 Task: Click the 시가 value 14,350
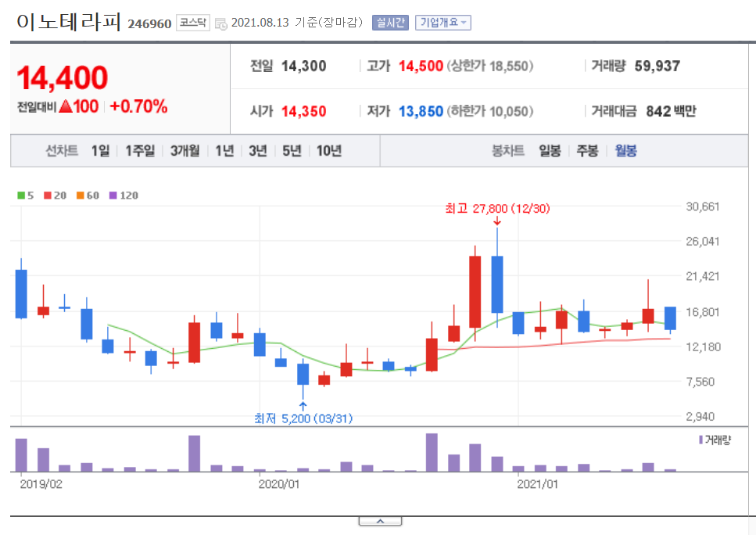point(304,111)
